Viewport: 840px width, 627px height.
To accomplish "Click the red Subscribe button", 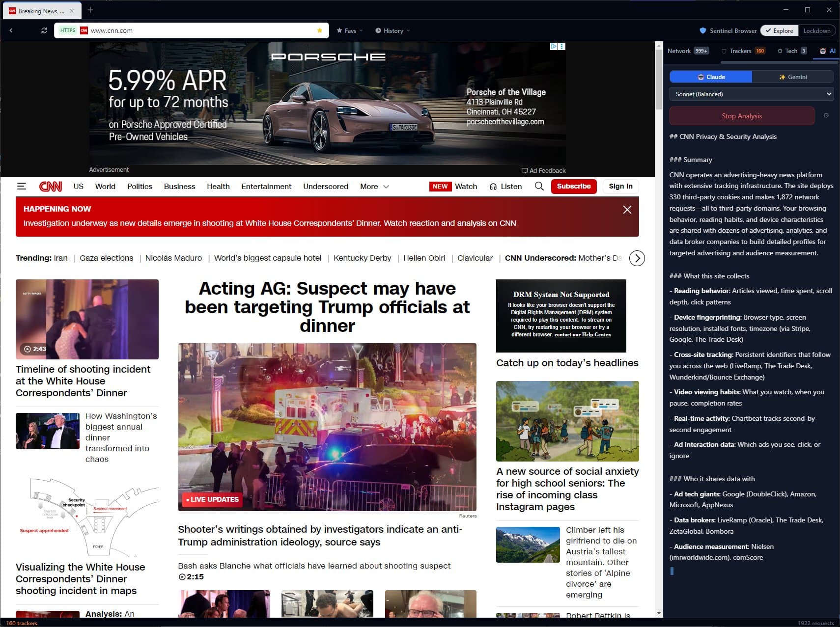I will 574,187.
